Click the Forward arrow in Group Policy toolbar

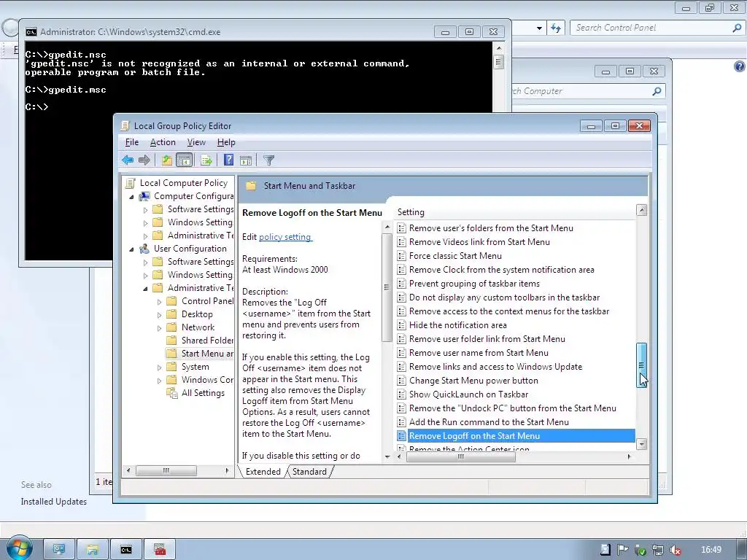click(x=144, y=160)
